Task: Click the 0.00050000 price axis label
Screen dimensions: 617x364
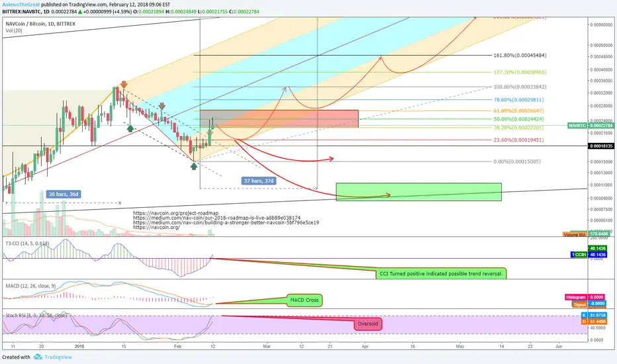Action: click(x=601, y=45)
